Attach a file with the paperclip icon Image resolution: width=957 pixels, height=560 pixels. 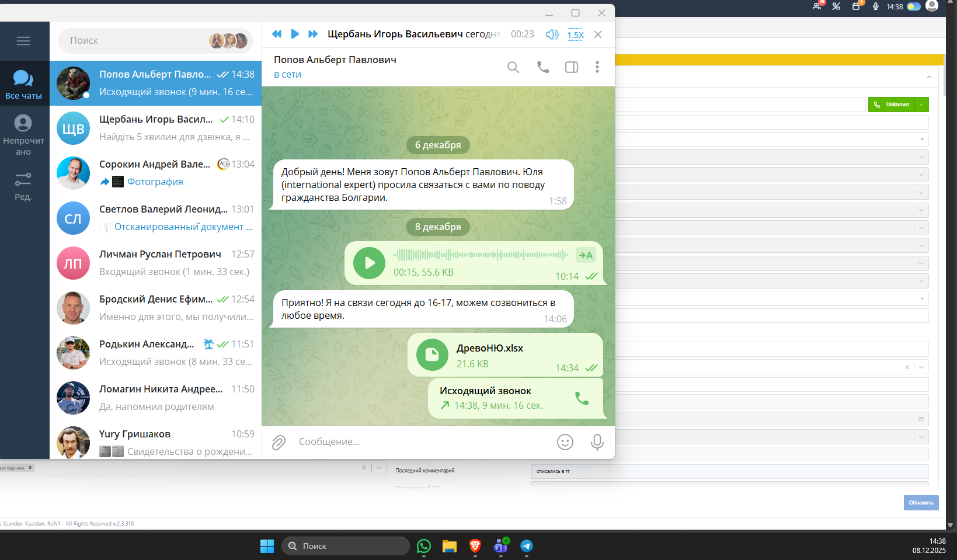(279, 443)
